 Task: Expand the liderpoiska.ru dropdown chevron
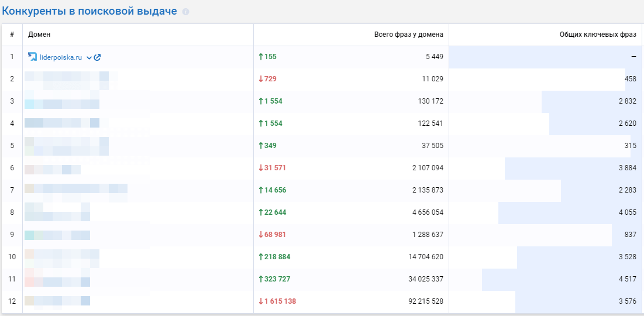[89, 58]
